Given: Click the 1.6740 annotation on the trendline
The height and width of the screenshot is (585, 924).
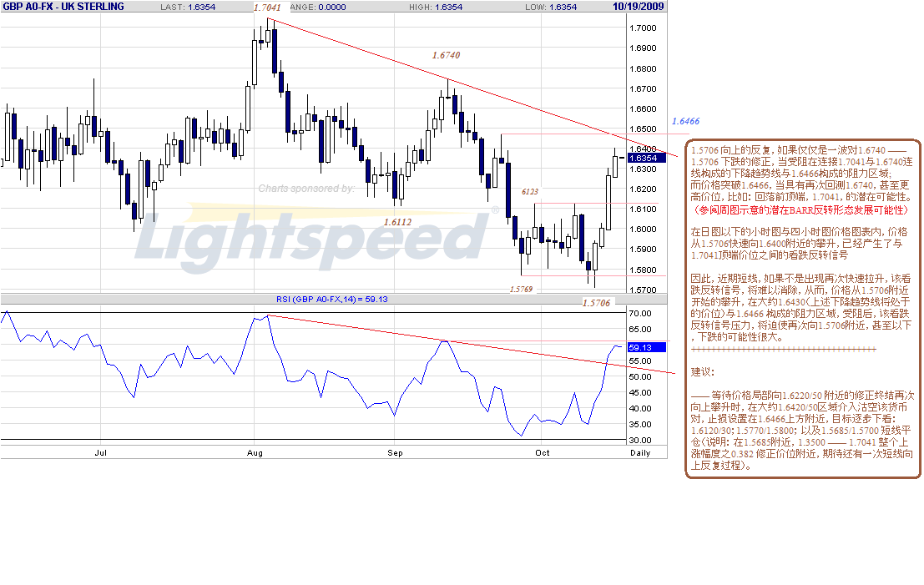Looking at the screenshot, I should tap(446, 55).
